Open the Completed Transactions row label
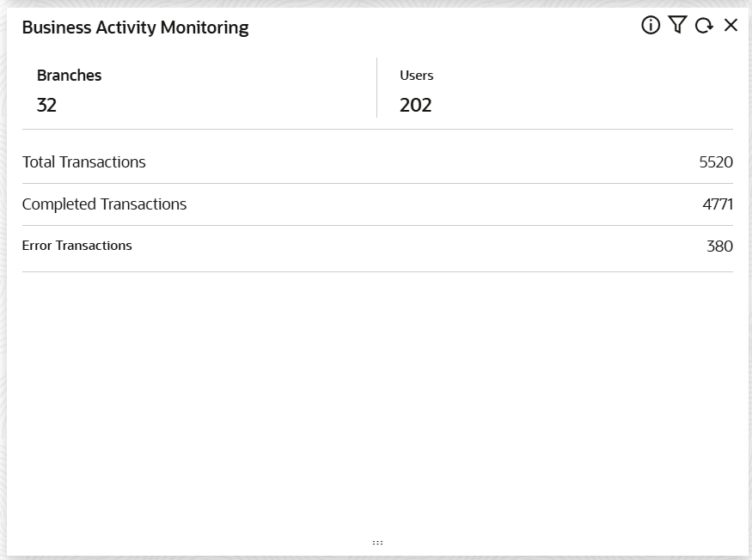752x560 pixels. pos(104,204)
